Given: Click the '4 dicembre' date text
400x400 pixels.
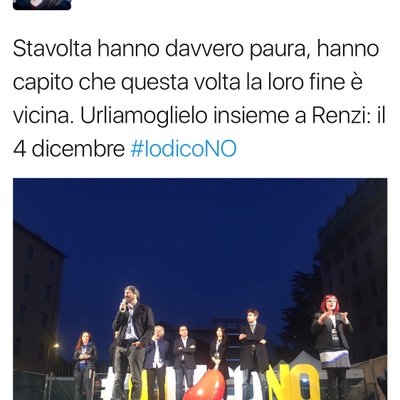Looking at the screenshot, I should pyautogui.click(x=69, y=148).
